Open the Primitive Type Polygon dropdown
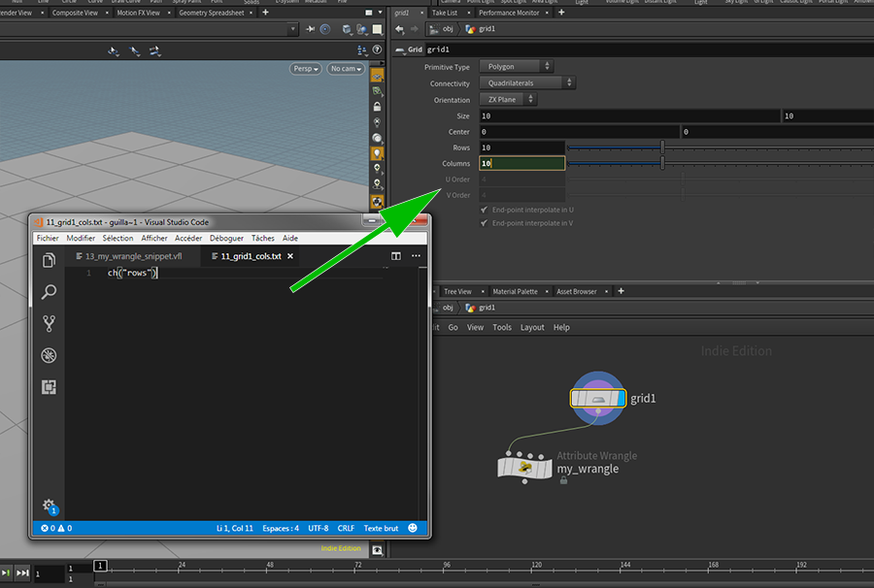This screenshot has width=874, height=588. [x=517, y=67]
